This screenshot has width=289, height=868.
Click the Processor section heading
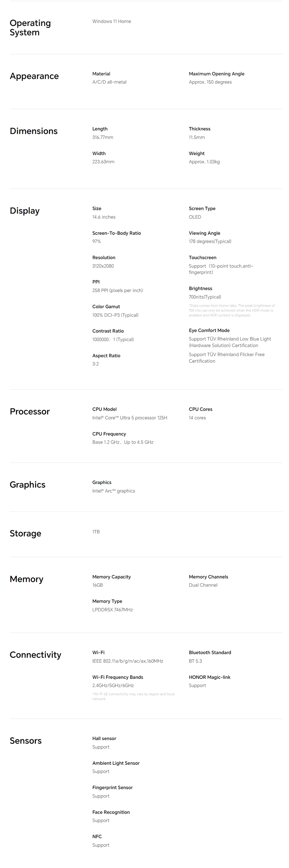click(x=29, y=411)
